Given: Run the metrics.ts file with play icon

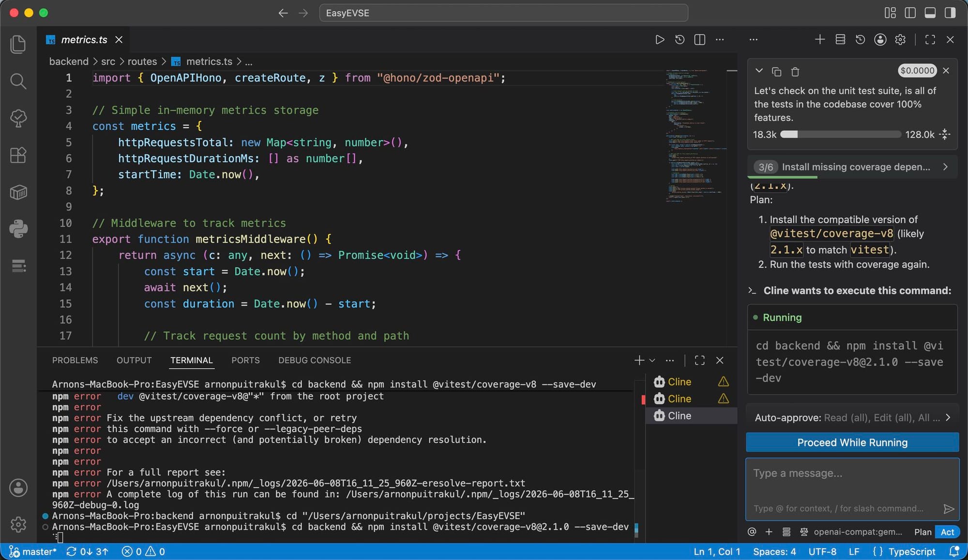Looking at the screenshot, I should pos(659,40).
